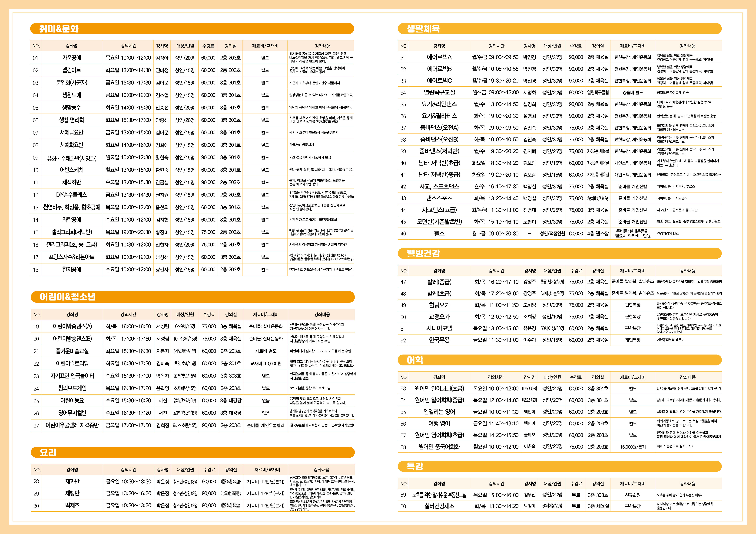The width and height of the screenshot is (756, 534).
Task: Click the 열린탁구클럽 room cell in row 34
Action: (x=598, y=93)
